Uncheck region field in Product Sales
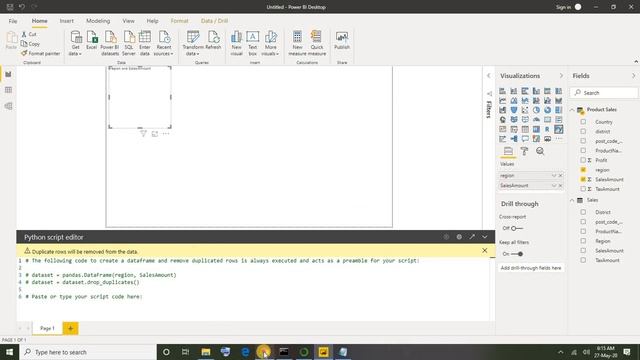Viewport: 640px width, 360px height. 583,170
